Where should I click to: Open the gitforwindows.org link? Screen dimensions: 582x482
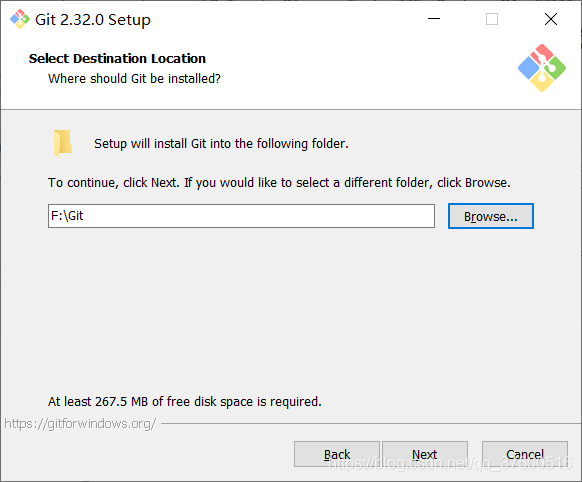tap(80, 423)
